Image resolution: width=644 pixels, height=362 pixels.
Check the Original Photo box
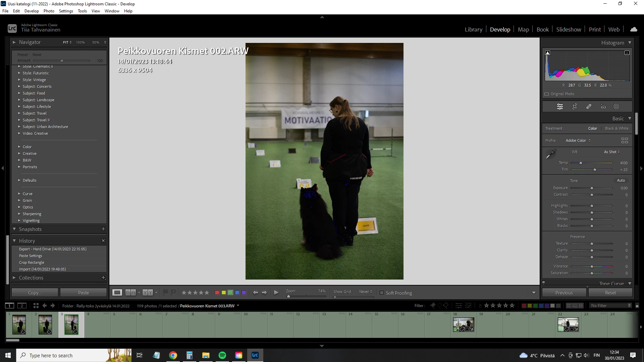point(547,94)
